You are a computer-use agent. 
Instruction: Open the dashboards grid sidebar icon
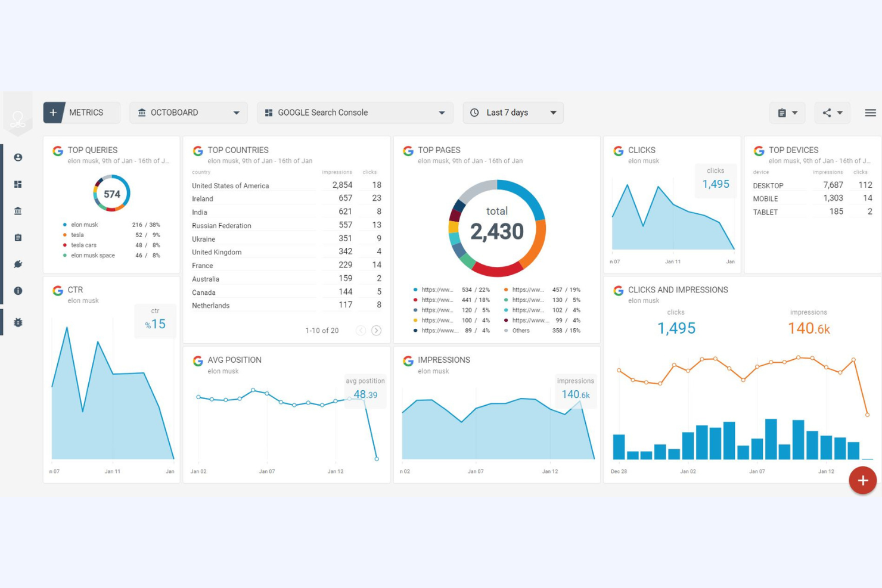[x=18, y=184]
